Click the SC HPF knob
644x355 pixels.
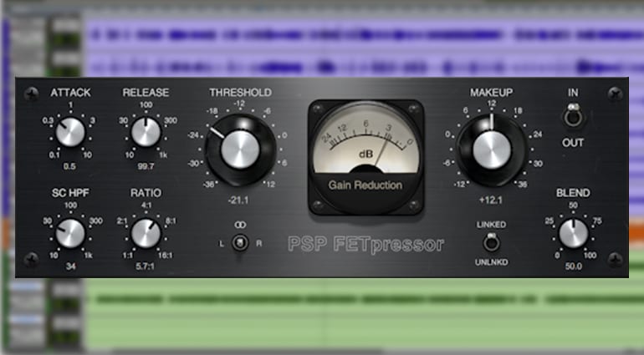click(70, 233)
